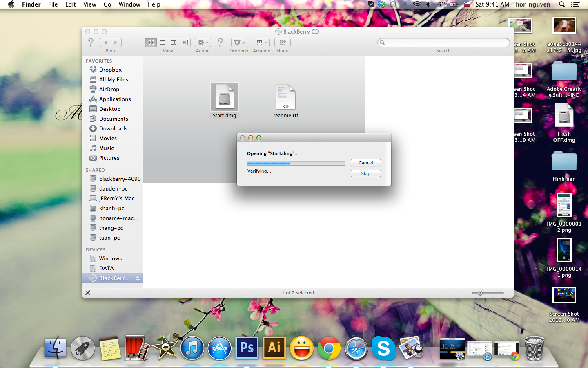
Task: Open Trash in the Dock
Action: pos(534,348)
